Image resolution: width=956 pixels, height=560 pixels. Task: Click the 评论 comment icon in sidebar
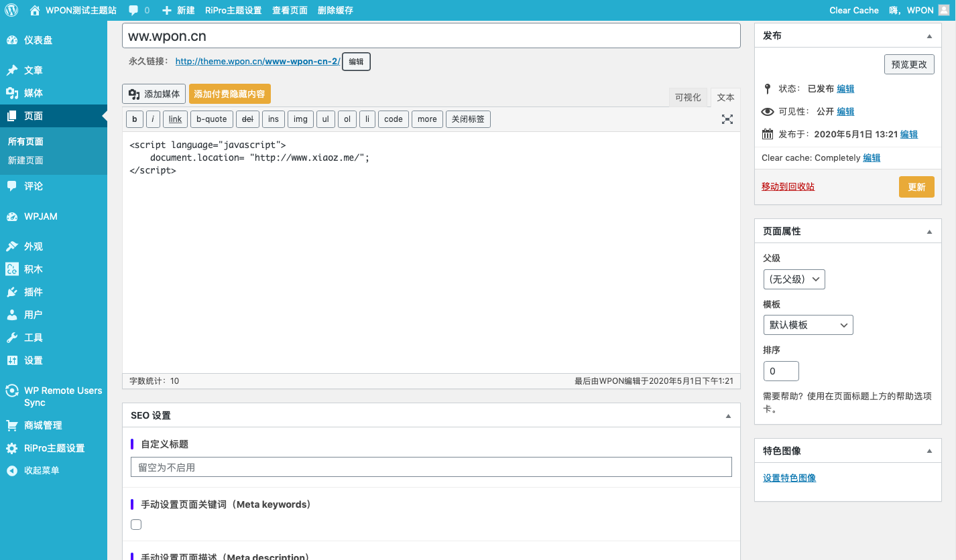(12, 186)
